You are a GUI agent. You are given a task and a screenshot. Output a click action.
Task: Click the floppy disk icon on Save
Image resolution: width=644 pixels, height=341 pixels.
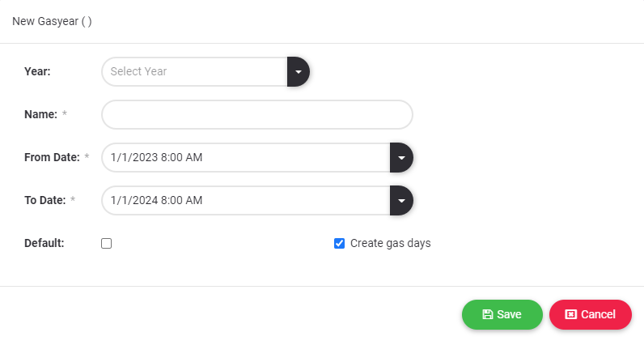(x=487, y=314)
